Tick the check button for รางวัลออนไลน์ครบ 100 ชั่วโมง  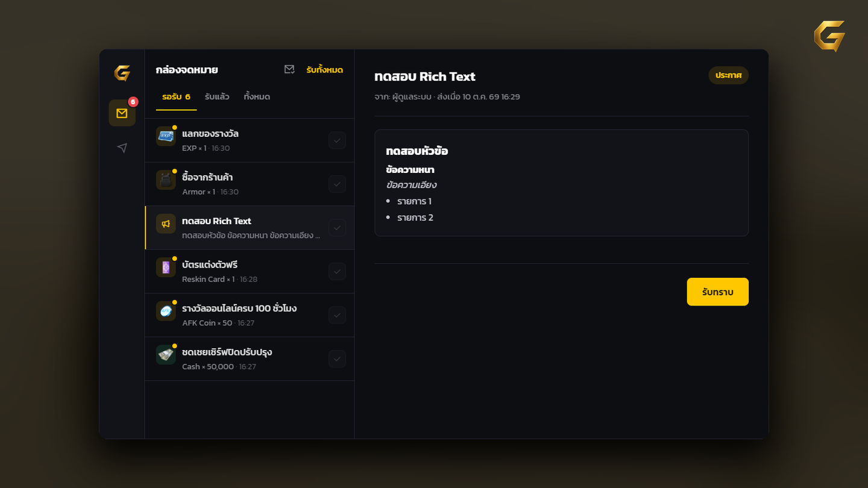337,315
